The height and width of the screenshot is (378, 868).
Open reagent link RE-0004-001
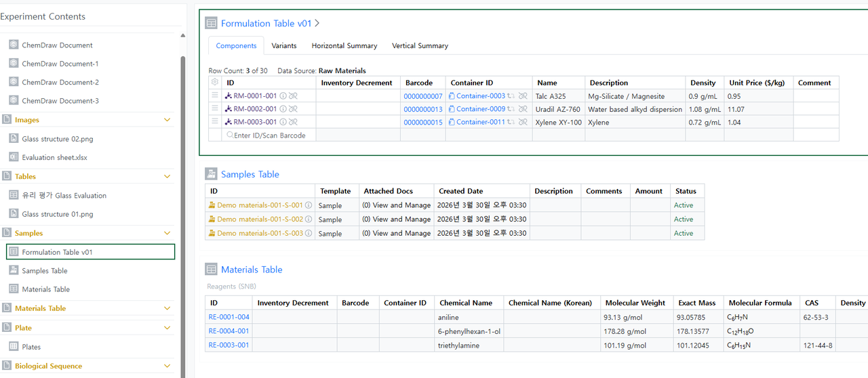[229, 331]
